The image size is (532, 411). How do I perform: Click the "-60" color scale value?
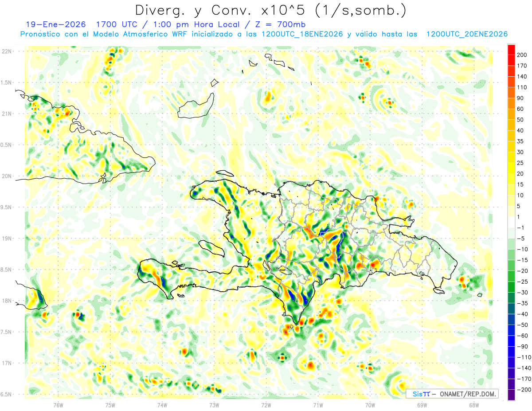pyautogui.click(x=522, y=336)
